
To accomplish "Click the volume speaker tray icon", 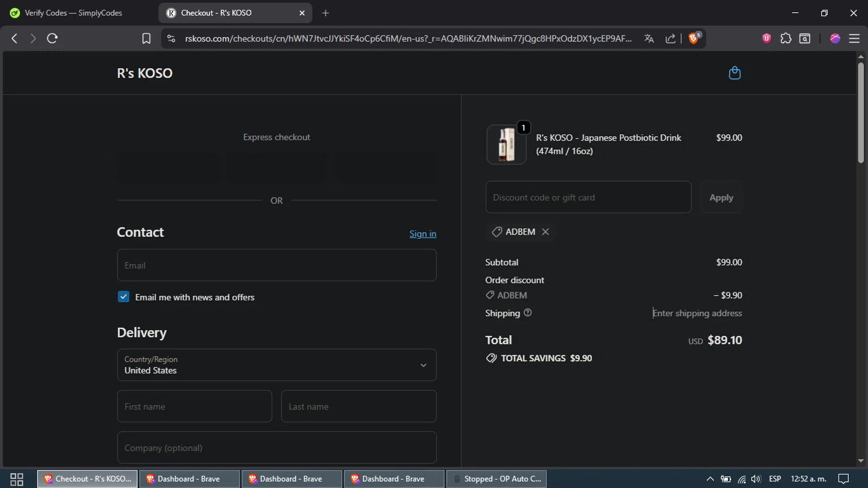I will pyautogui.click(x=756, y=479).
